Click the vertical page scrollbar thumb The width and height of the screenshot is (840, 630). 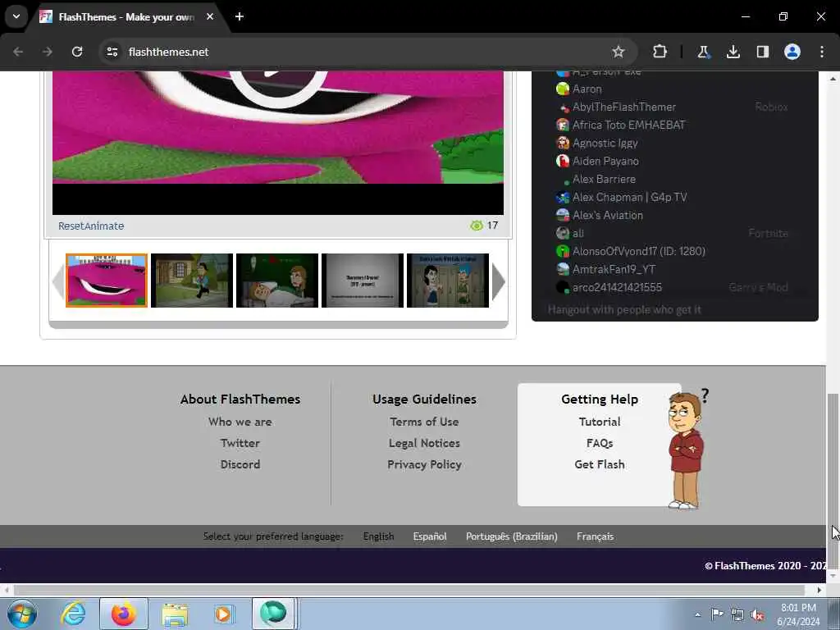point(833,481)
